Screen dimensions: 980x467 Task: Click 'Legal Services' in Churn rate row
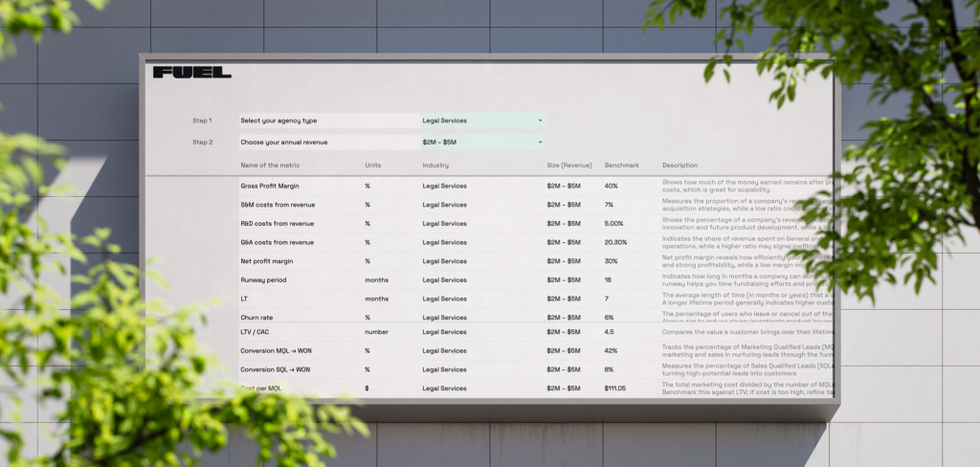[x=444, y=318]
